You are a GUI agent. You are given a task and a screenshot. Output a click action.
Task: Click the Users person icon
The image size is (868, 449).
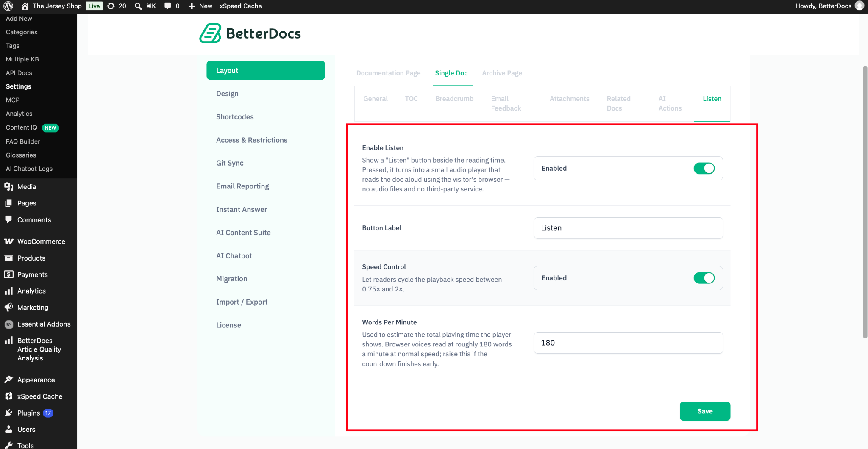(8, 430)
